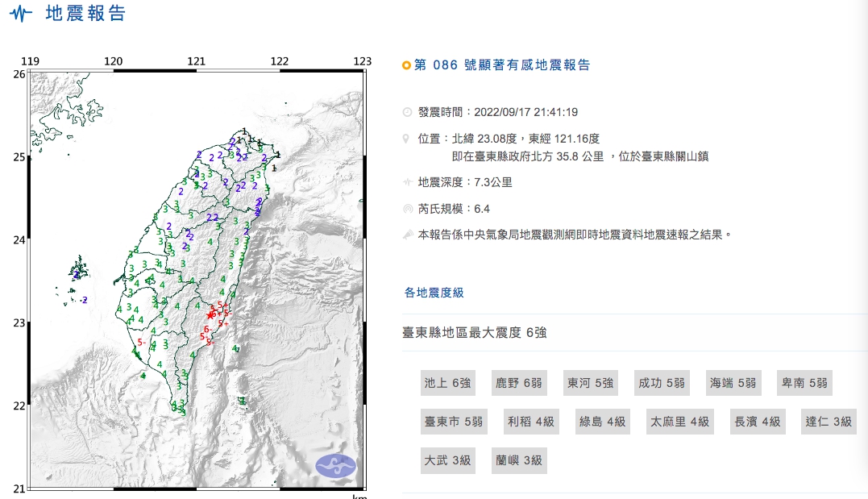Select the 蘭嶼 3級 station chip
This screenshot has height=499, width=868.
point(518,460)
